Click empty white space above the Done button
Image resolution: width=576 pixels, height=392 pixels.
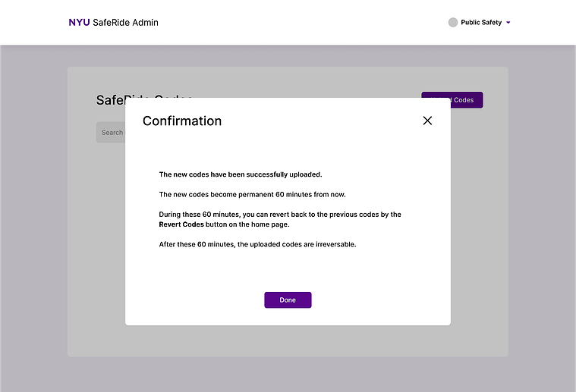[x=288, y=271]
